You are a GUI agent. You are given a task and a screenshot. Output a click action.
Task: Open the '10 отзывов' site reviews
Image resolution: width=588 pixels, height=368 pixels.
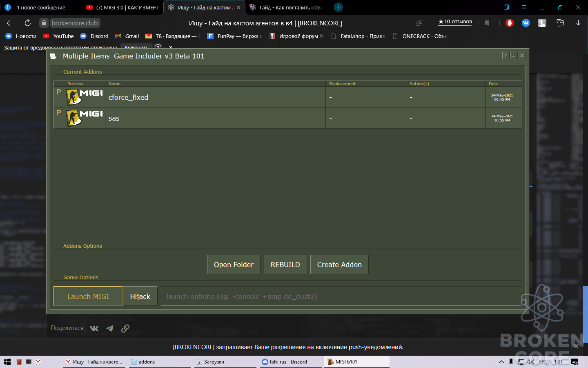pos(455,22)
